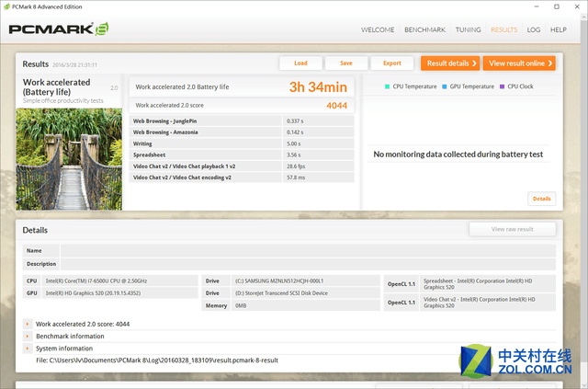Click the result file path text
Viewport: 588px width, 389px height.
157,360
